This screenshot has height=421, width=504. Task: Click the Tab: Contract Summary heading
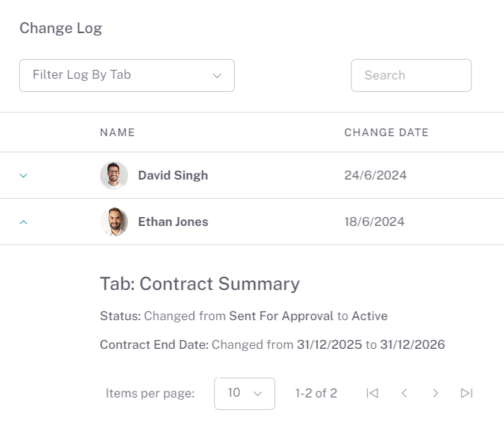click(x=200, y=284)
